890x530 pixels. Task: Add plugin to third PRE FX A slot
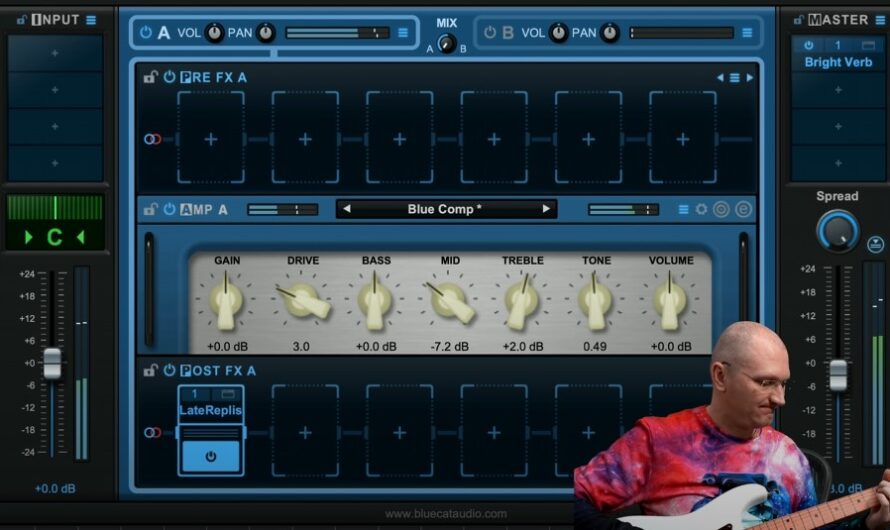click(400, 138)
